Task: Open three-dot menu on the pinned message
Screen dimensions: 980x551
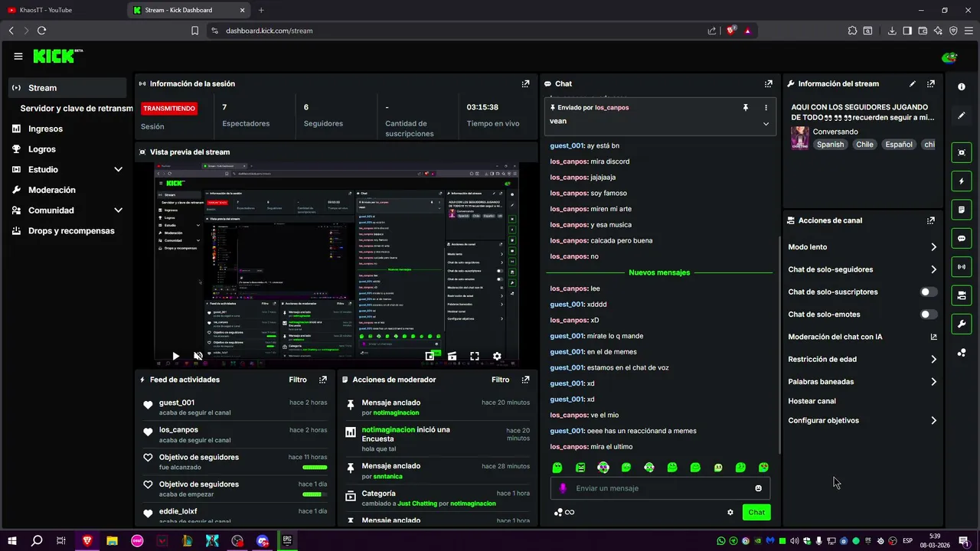Action: click(766, 108)
